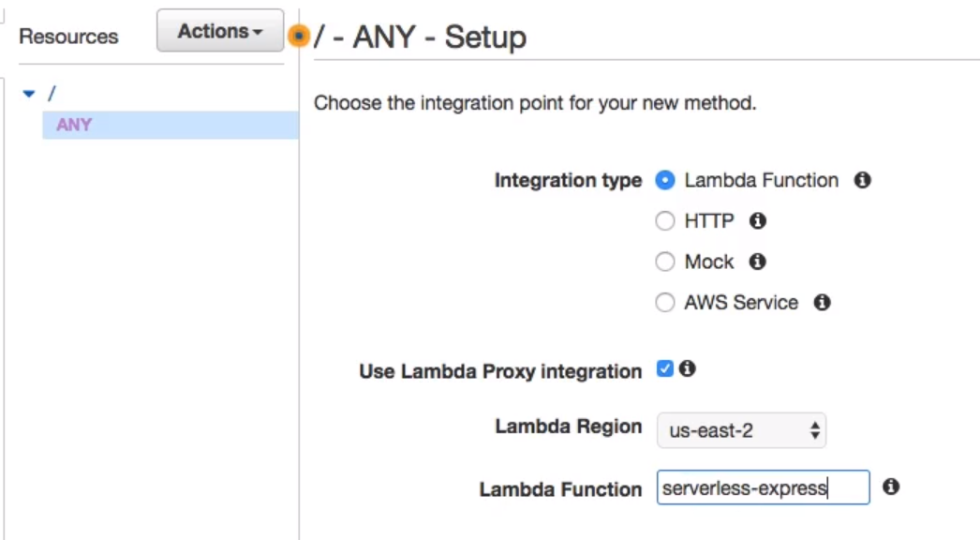Open the Lambda Region us-east-2 dropdown
This screenshot has width=980, height=540.
pos(741,430)
